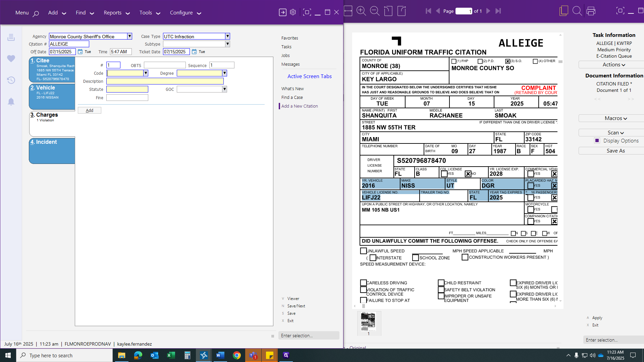Open the charge Code dropdown
Screen dimensions: 644x362
[x=146, y=73]
